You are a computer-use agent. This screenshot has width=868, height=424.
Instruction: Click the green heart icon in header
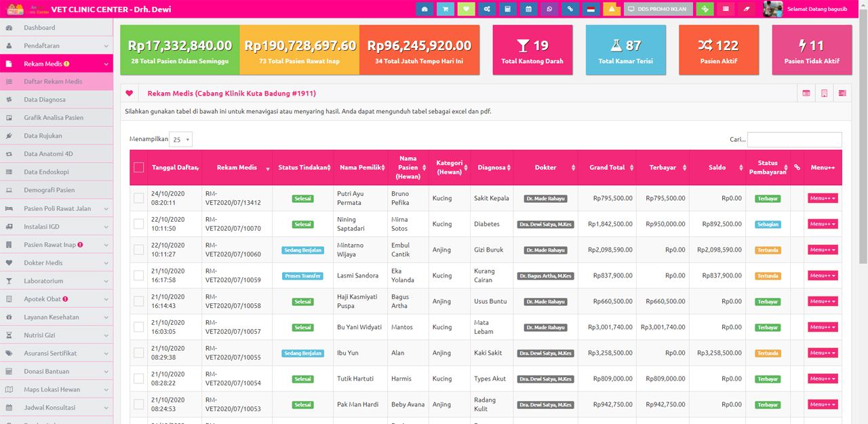tap(466, 9)
